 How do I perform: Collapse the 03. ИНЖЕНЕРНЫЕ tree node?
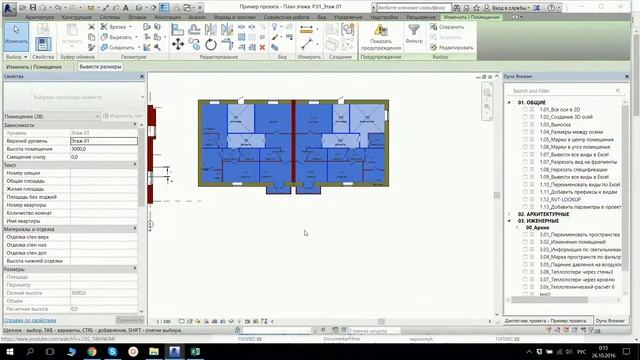(x=509, y=221)
